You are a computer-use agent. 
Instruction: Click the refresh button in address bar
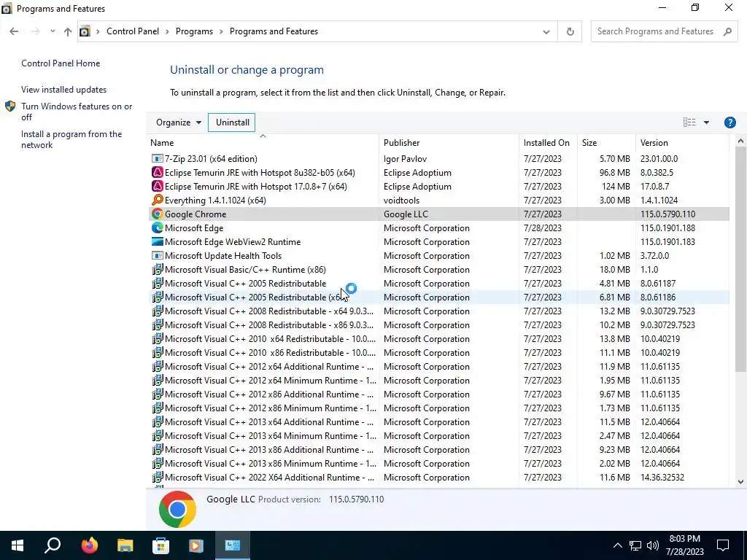(570, 31)
